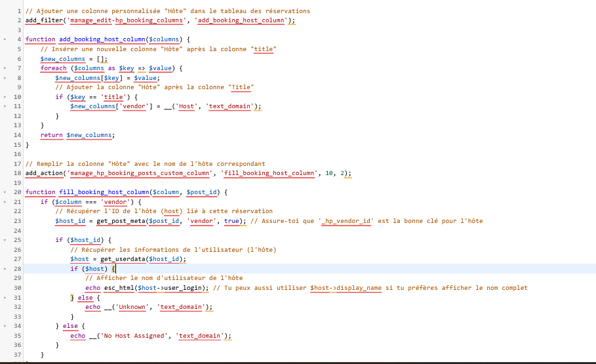Click 'Unknown' string on line 32
Screen dimensions: 596x364
134,307
